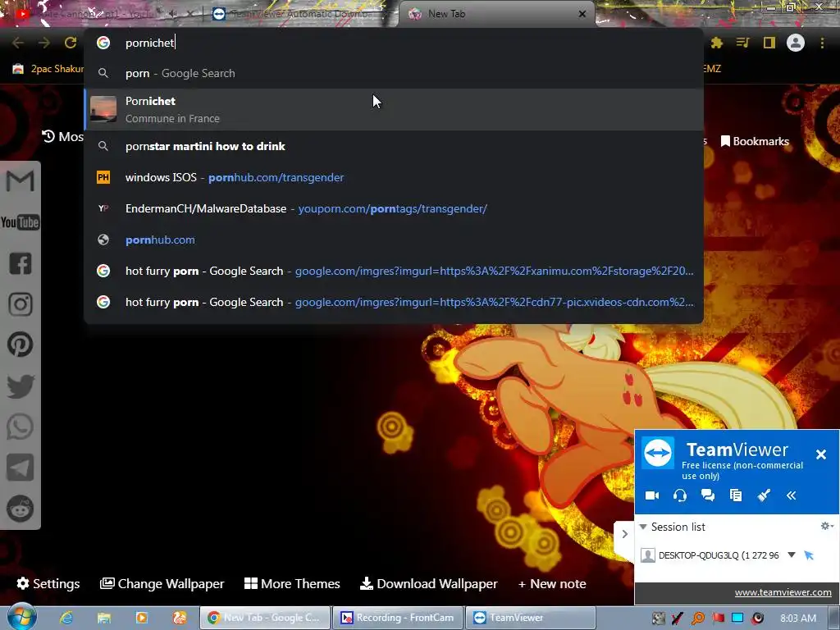
Task: Open Facebook shortcut in left sidebar
Action: [21, 263]
